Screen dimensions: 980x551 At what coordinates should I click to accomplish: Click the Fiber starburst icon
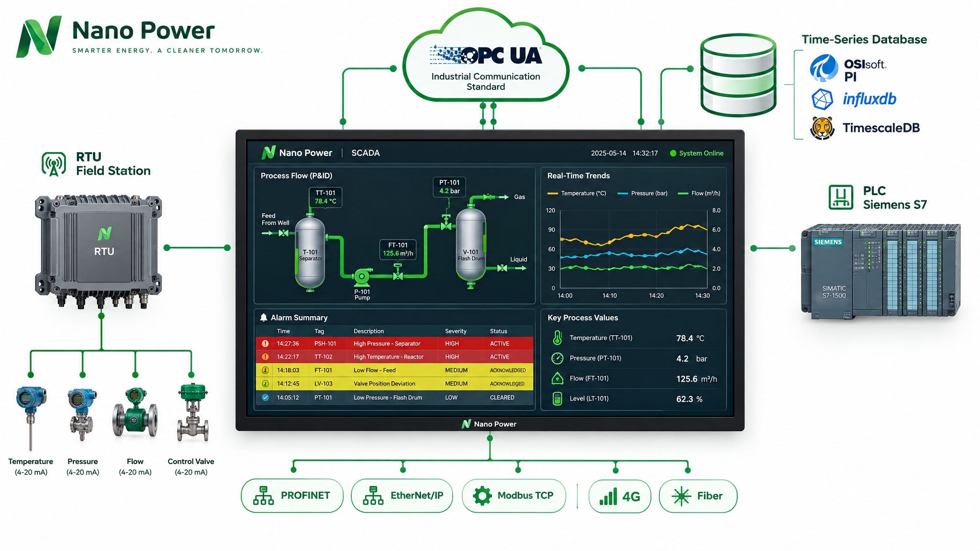[x=681, y=496]
